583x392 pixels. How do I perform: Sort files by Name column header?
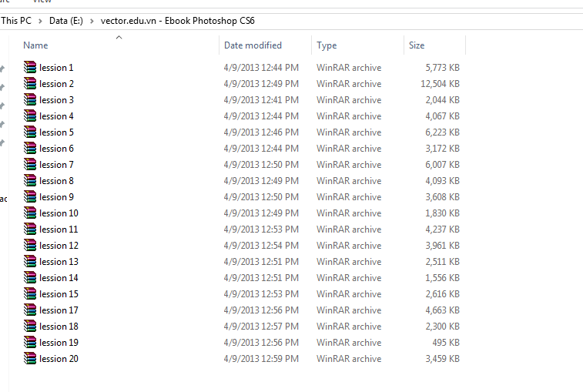pyautogui.click(x=35, y=45)
